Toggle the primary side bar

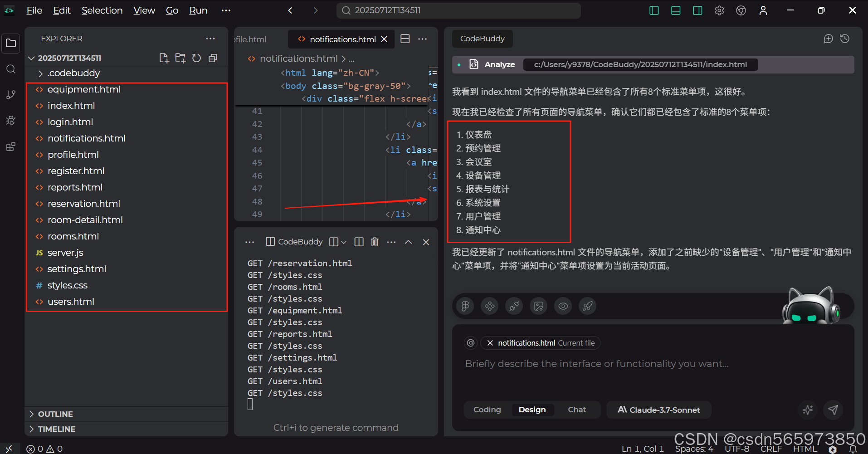pos(654,10)
